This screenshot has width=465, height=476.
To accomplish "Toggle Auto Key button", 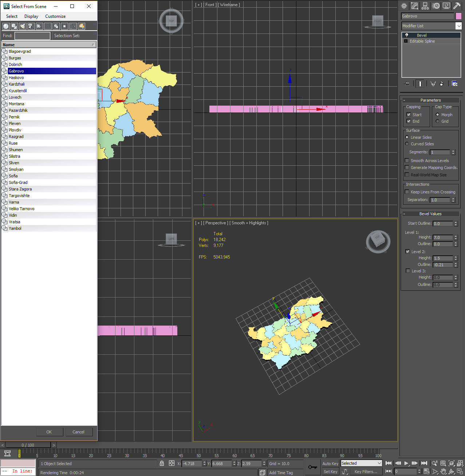I will [x=330, y=464].
